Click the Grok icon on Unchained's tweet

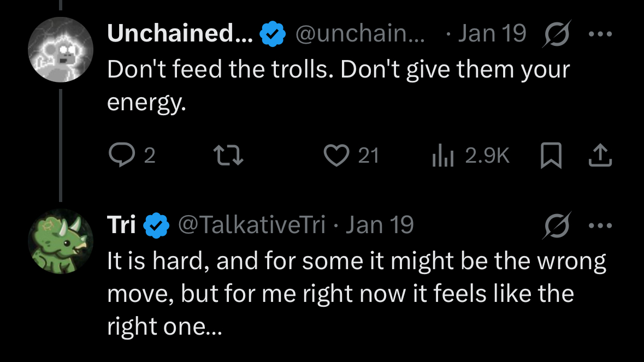pos(557,34)
